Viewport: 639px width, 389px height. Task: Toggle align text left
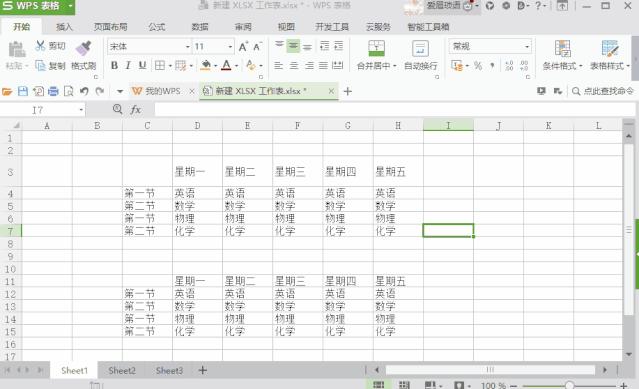(x=279, y=66)
